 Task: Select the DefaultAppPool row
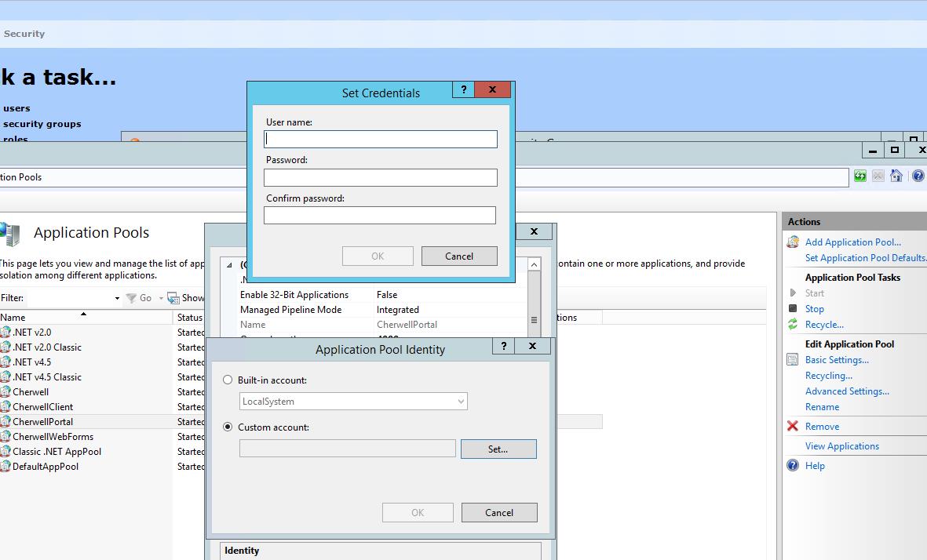tap(46, 467)
